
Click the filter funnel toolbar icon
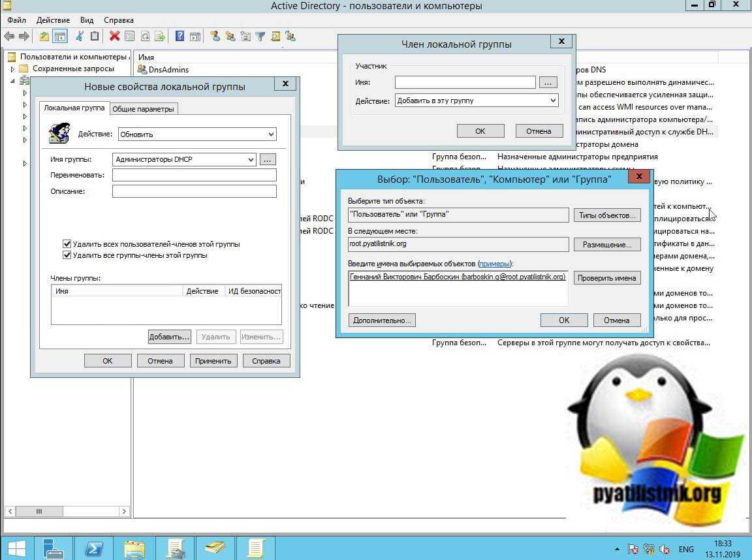tap(260, 37)
